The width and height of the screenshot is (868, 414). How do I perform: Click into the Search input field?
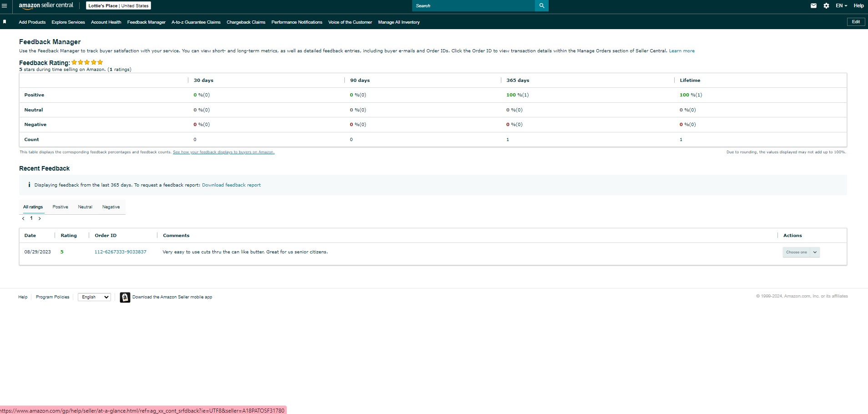[x=474, y=6]
